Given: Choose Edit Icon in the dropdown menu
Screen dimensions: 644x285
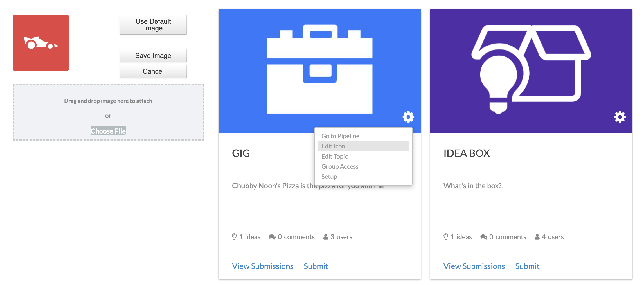Looking at the screenshot, I should point(333,146).
